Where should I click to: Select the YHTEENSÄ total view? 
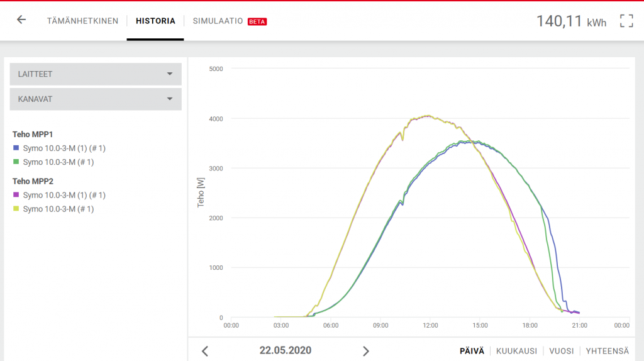(x=607, y=351)
